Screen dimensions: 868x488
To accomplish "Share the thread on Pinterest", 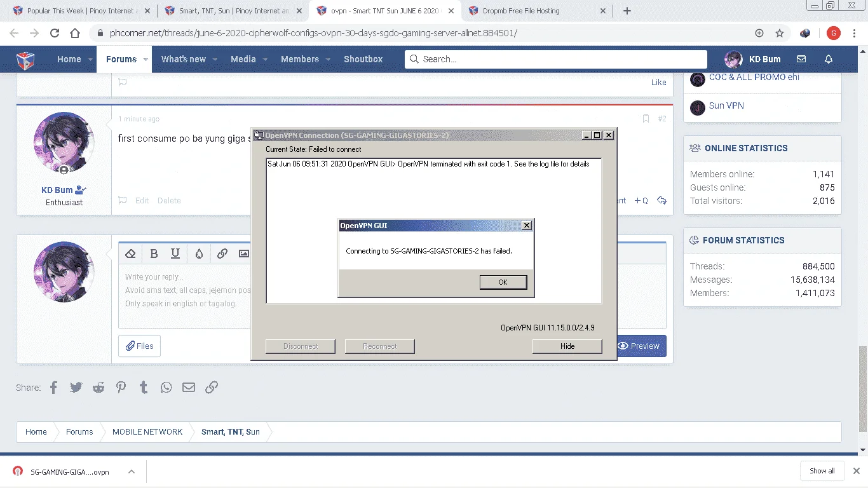I will [x=121, y=388].
